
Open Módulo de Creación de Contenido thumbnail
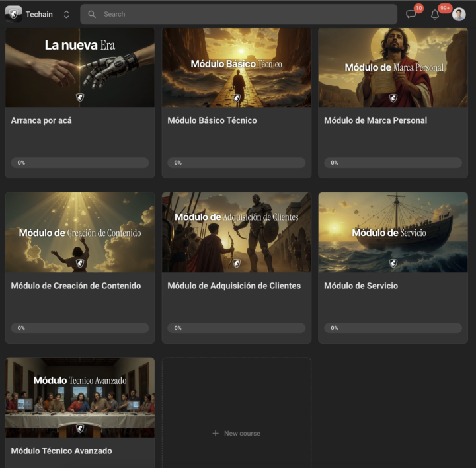pyautogui.click(x=80, y=232)
